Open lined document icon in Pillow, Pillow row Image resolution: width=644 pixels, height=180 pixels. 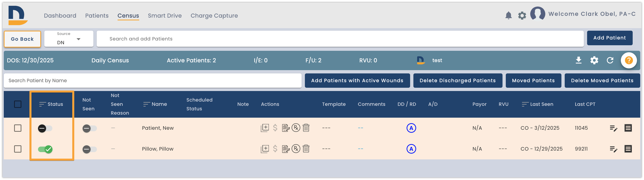[628, 149]
